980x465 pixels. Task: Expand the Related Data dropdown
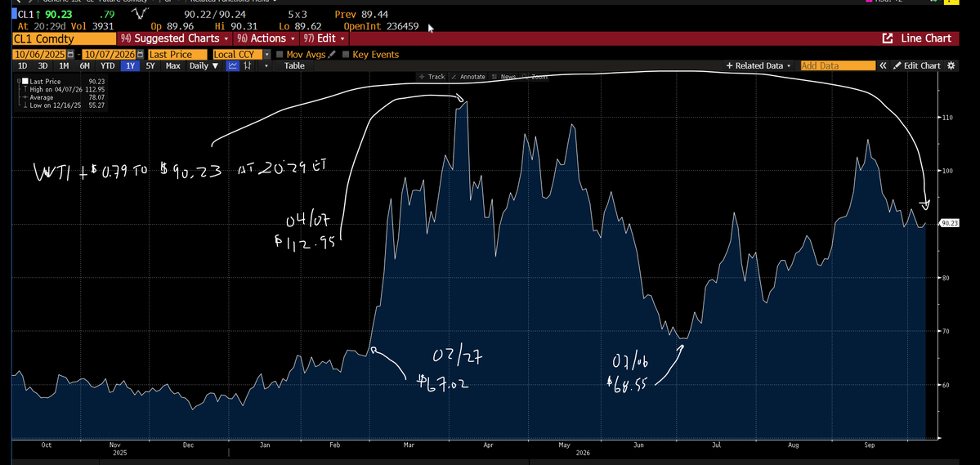click(x=758, y=65)
